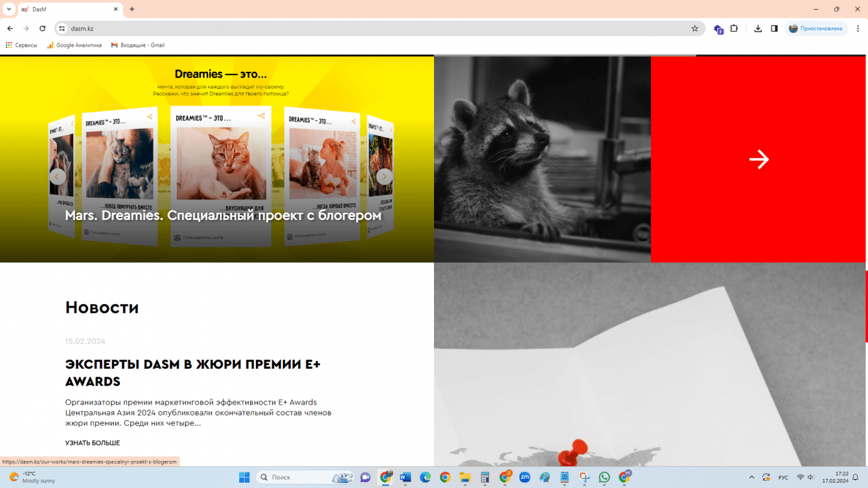The width and height of the screenshot is (868, 488).
Task: Click the blue extension icon with badge
Action: coord(718,29)
